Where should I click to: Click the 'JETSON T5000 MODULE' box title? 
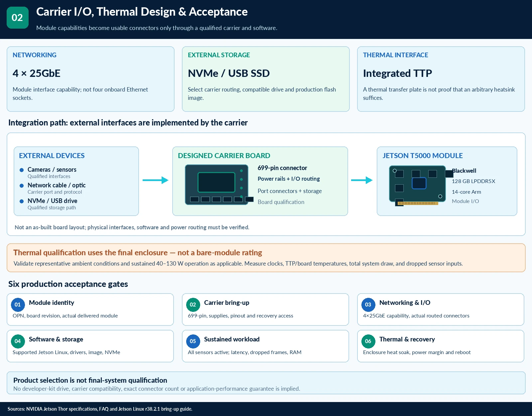[423, 156]
